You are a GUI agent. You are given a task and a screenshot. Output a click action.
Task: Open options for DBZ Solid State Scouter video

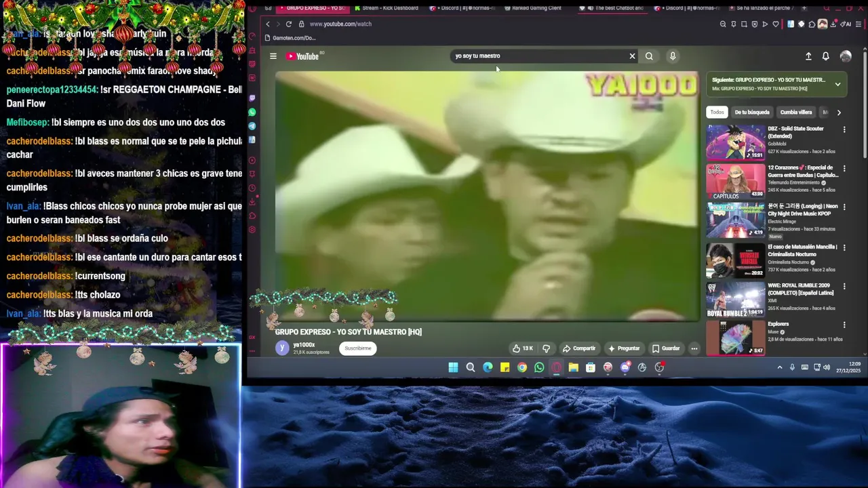click(844, 129)
